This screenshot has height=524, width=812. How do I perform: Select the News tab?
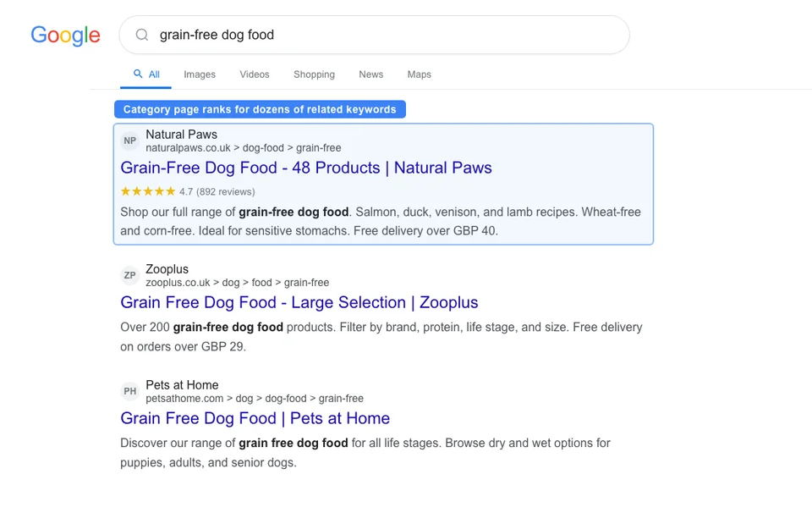(370, 74)
